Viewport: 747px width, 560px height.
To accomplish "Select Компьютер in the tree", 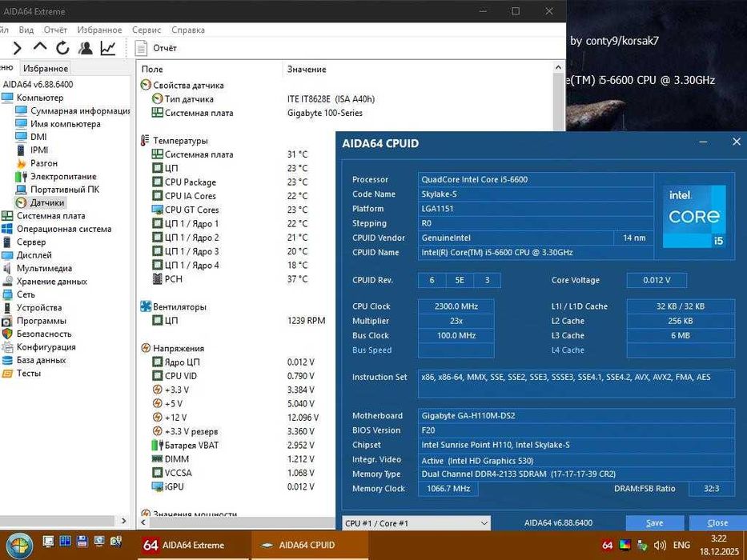I will [x=39, y=98].
